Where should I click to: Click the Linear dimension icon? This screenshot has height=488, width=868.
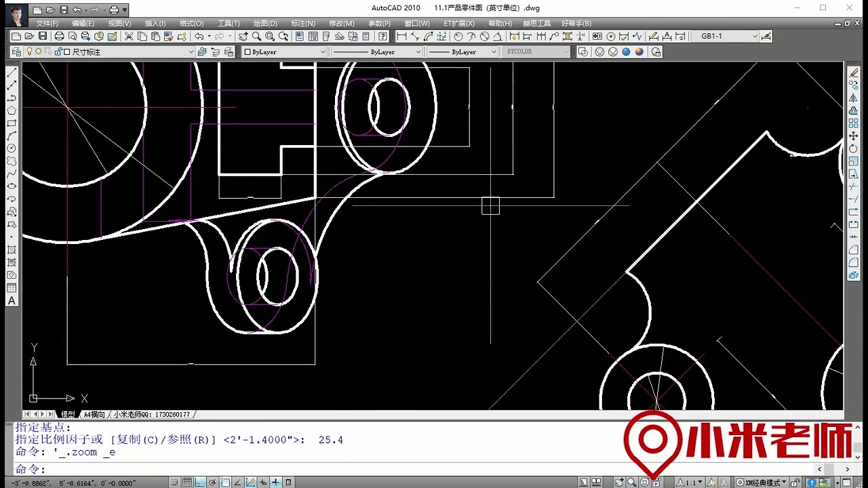[401, 36]
